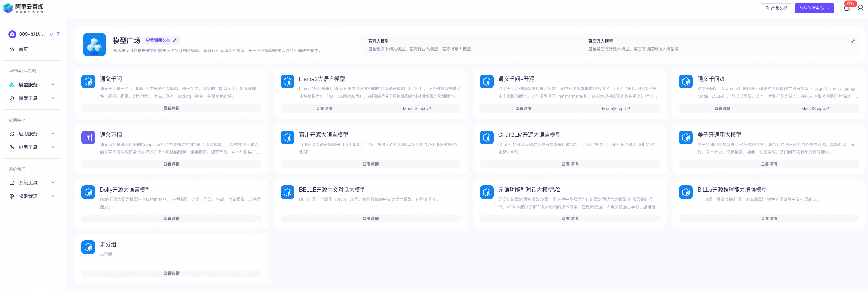Click the 通义万相 purple card icon
The height and width of the screenshot is (291, 868).
(x=88, y=137)
